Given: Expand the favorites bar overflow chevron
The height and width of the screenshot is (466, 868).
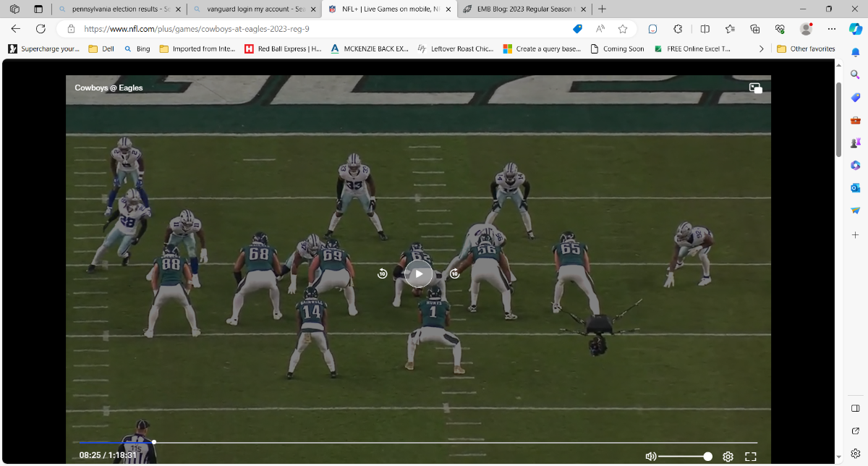Looking at the screenshot, I should tap(761, 49).
